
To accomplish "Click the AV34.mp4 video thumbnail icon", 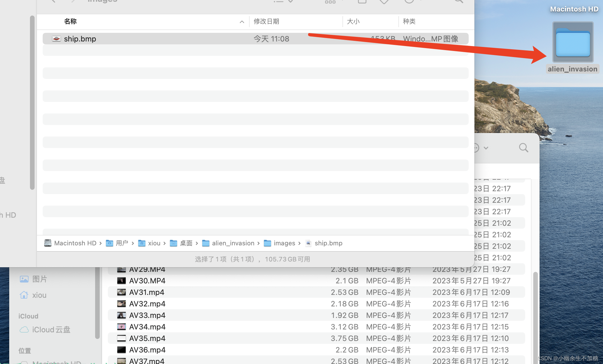I will pyautogui.click(x=121, y=327).
